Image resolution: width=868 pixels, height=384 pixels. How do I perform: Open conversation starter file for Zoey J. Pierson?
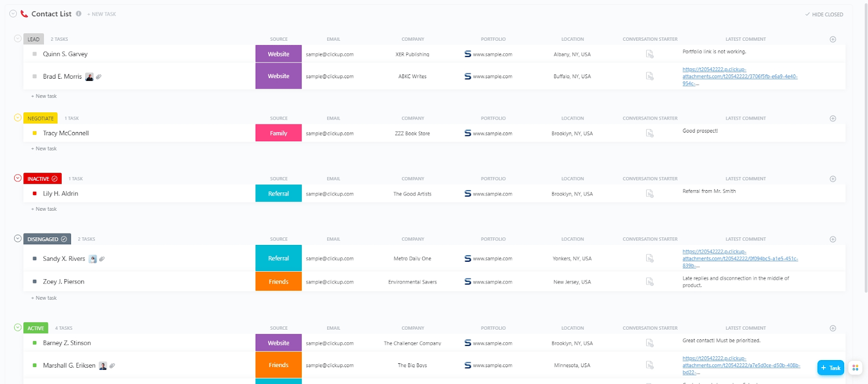point(649,281)
